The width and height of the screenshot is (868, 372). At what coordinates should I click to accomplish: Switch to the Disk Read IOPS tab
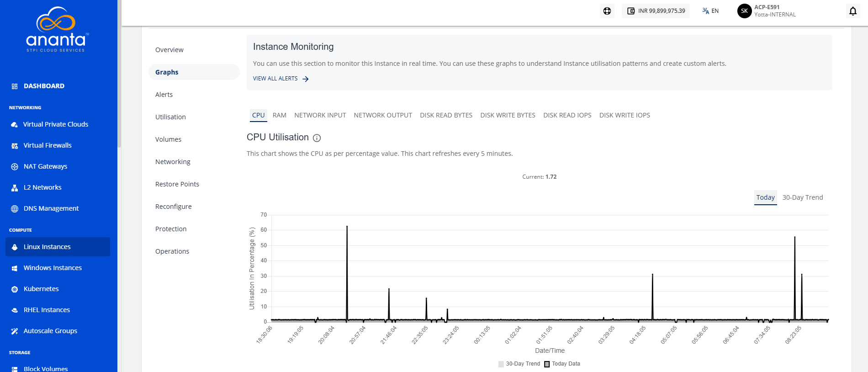[567, 115]
